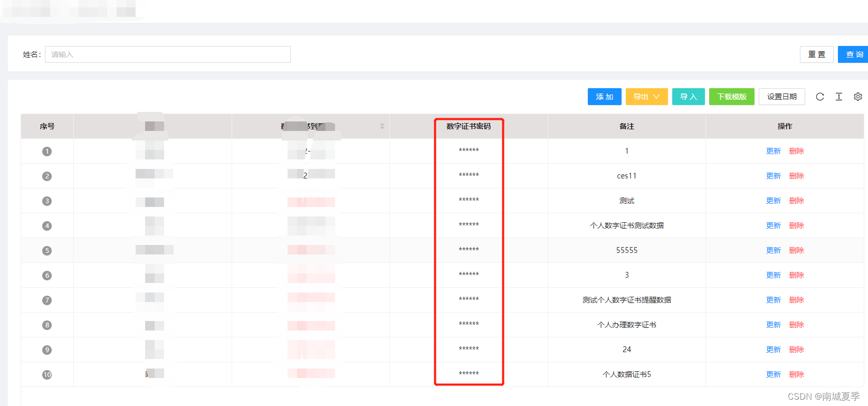Open the table density (row height) icon
The height and width of the screenshot is (406, 868).
click(x=839, y=97)
